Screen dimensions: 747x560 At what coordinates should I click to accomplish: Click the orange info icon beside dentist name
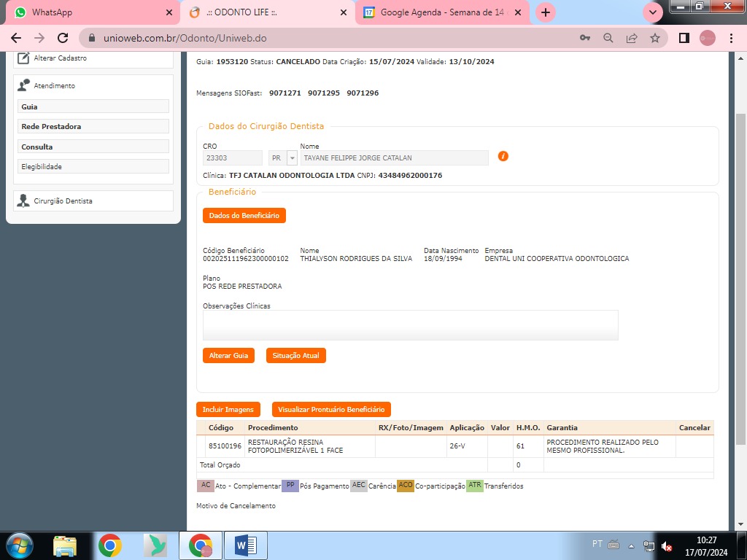pos(503,156)
